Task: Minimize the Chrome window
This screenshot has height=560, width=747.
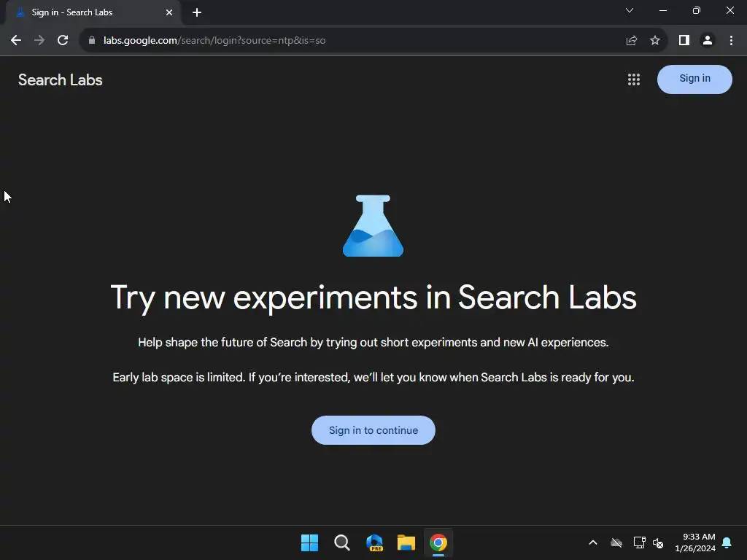Action: coord(663,10)
